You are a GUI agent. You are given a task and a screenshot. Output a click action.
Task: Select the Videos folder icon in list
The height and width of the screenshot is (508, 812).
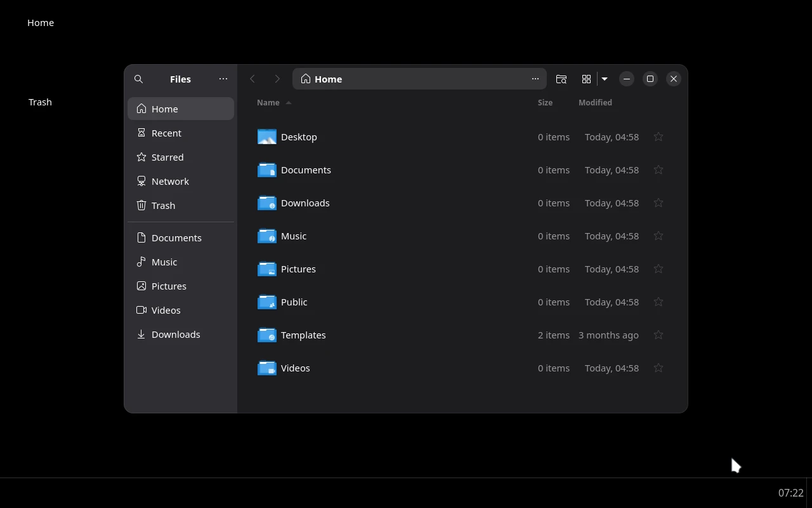point(267,368)
